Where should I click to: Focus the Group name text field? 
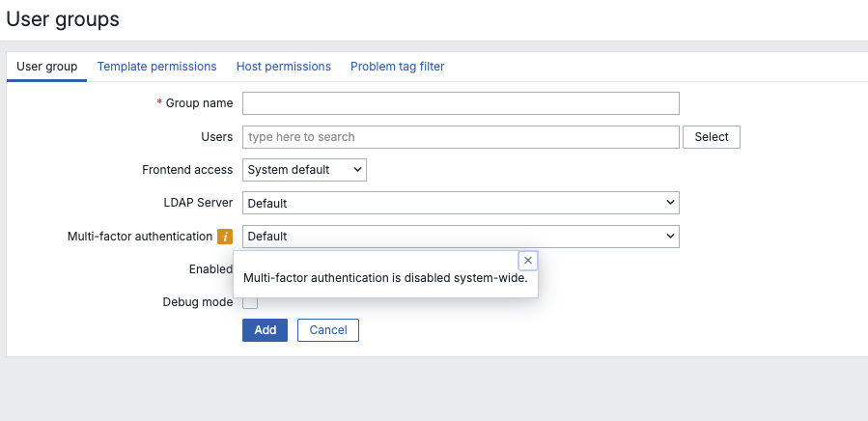[461, 103]
